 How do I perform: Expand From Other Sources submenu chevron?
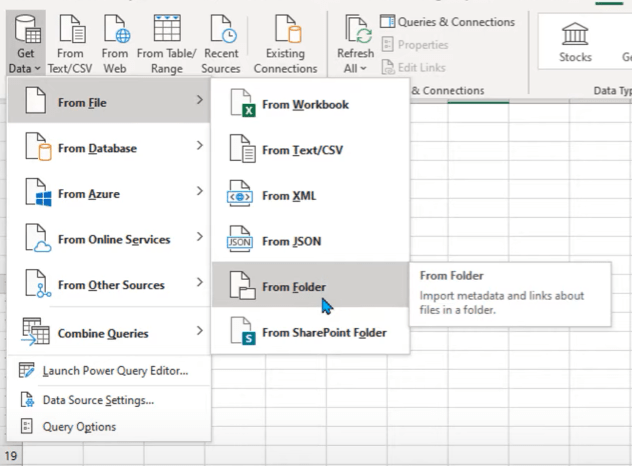pos(200,282)
